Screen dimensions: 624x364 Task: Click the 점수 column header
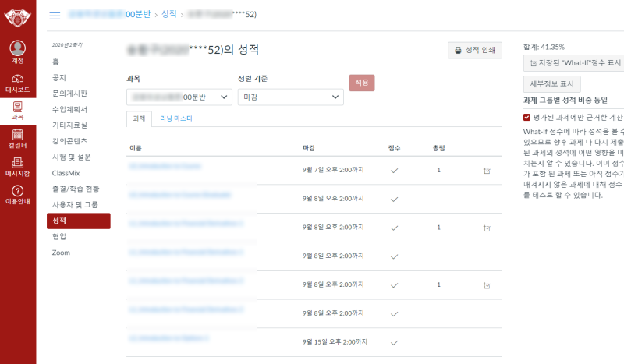395,148
